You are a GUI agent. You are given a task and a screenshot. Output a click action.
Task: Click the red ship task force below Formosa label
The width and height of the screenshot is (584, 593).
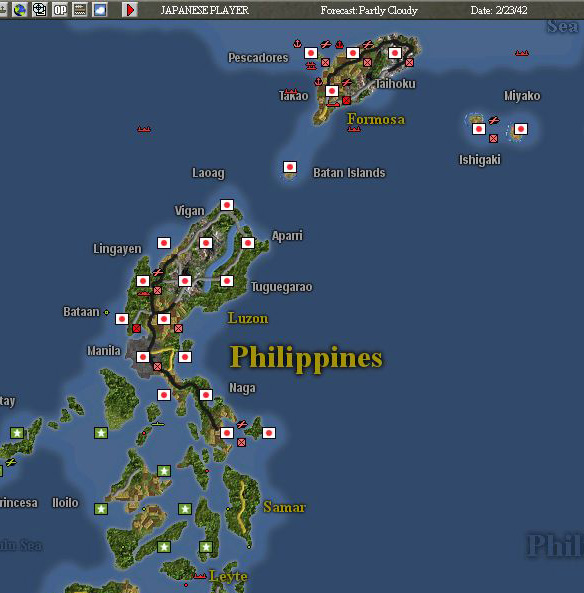(x=354, y=129)
